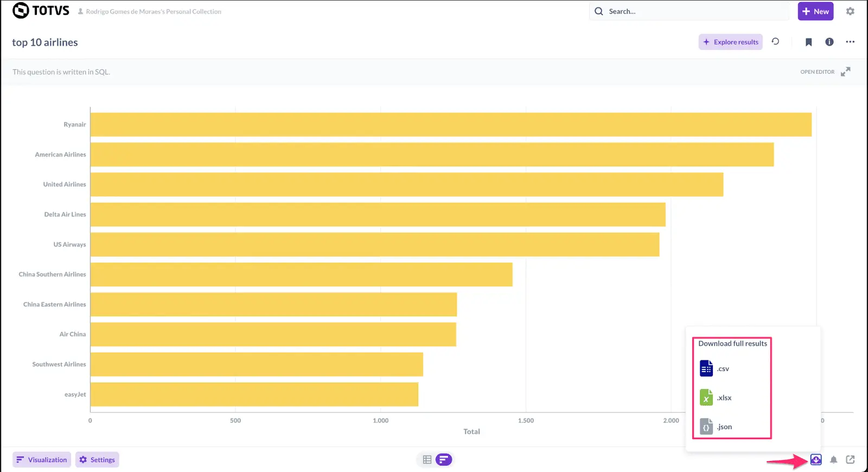This screenshot has width=868, height=472.
Task: Click the 'American Airlines' axis label
Action: [60, 155]
